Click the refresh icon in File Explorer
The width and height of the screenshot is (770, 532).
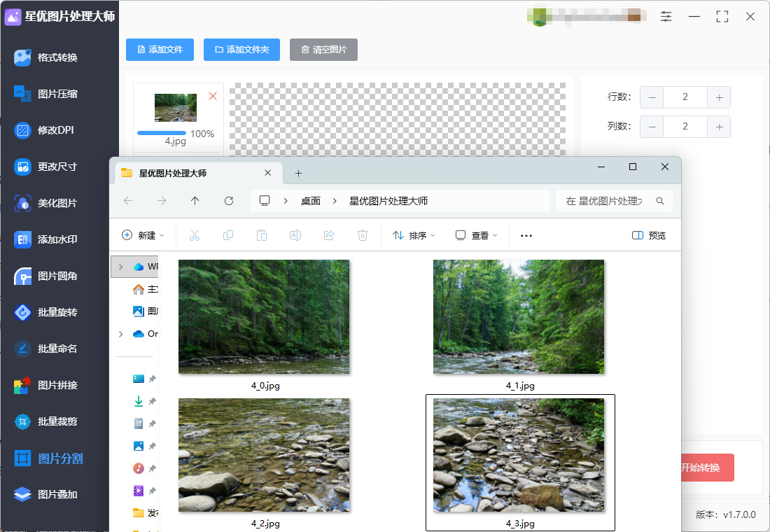(229, 201)
